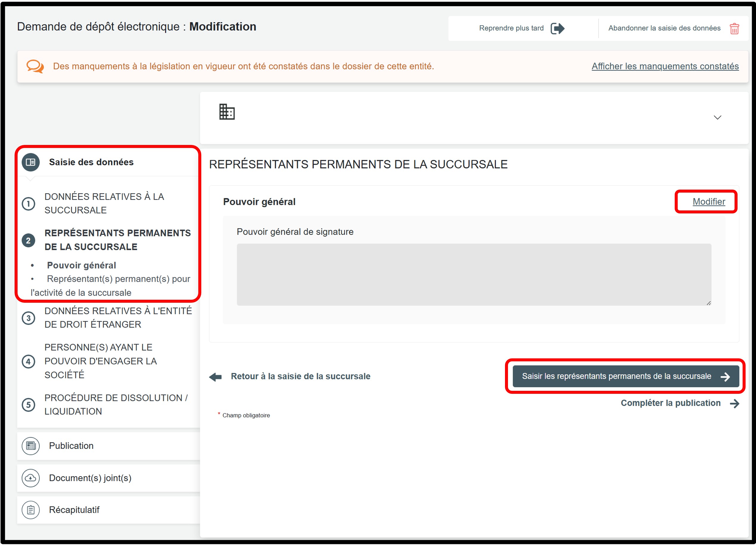Click the back arrow icon before Retour à la saisie
756x545 pixels.
point(216,377)
